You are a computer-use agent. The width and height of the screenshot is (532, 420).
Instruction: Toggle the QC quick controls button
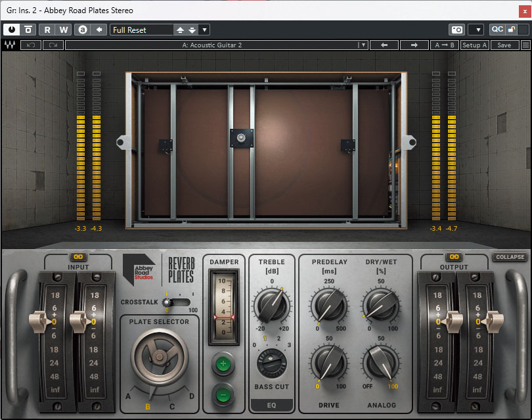click(x=497, y=30)
